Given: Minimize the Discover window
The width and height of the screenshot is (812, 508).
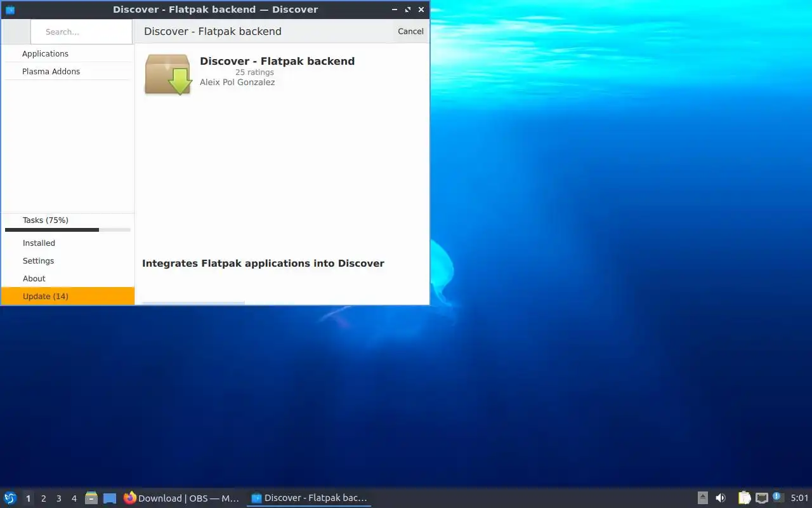Looking at the screenshot, I should pos(395,10).
